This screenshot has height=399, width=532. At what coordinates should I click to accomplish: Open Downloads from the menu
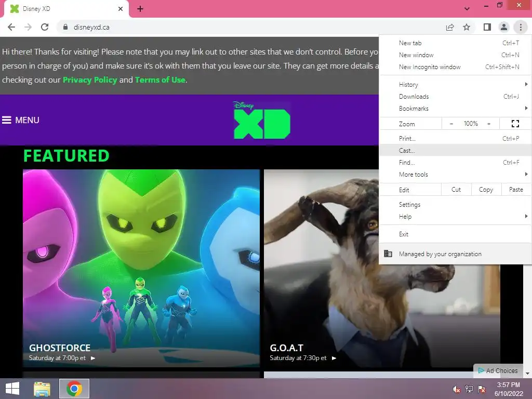[455, 97]
